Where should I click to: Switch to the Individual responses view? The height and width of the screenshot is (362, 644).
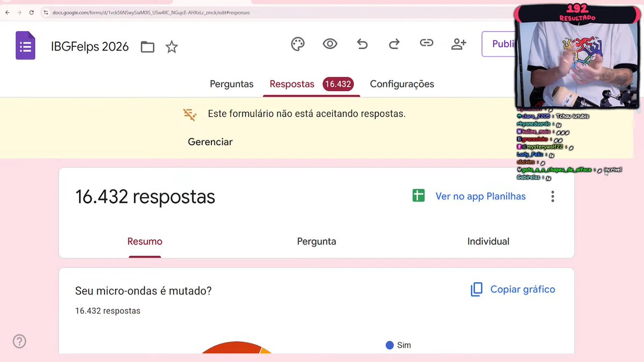coord(488,241)
